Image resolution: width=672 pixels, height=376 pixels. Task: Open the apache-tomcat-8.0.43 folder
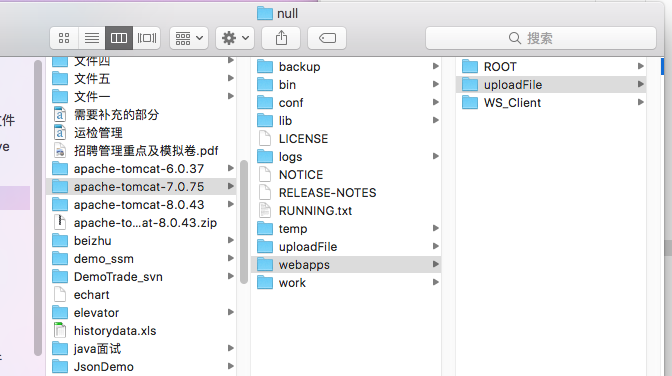[x=141, y=205]
